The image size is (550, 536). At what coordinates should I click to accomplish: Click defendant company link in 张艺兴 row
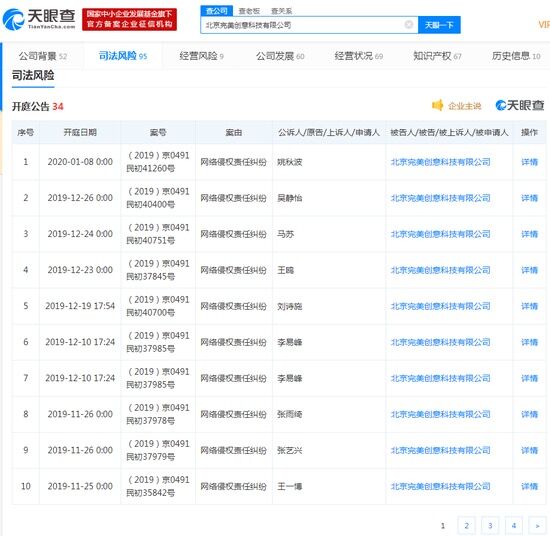(441, 450)
